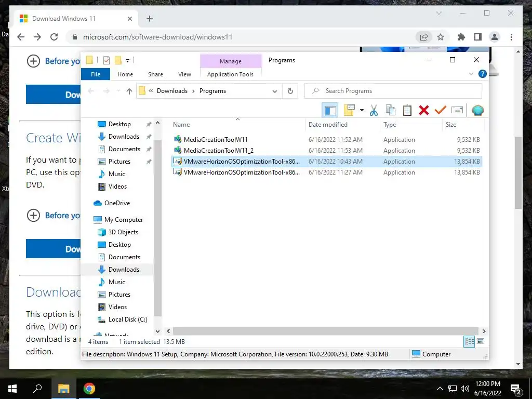
Task: Click the Quick Access properties checkmark icon
Action: coord(106,60)
